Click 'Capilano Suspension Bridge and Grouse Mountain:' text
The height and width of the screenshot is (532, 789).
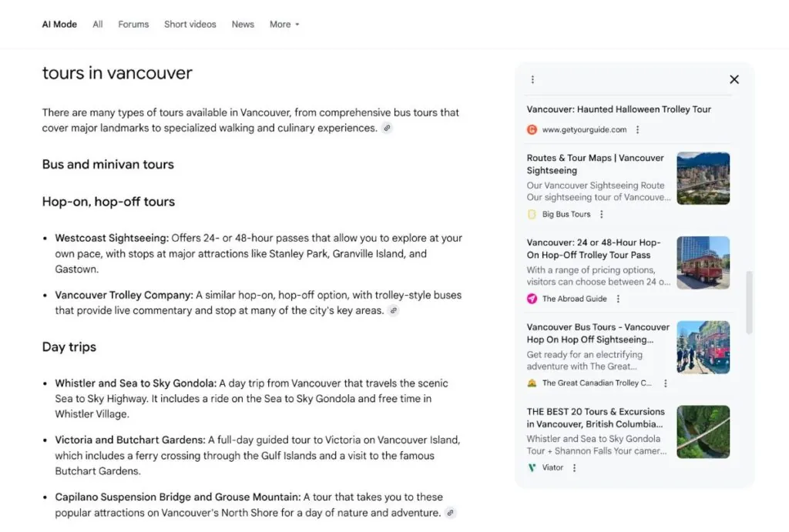pos(178,497)
